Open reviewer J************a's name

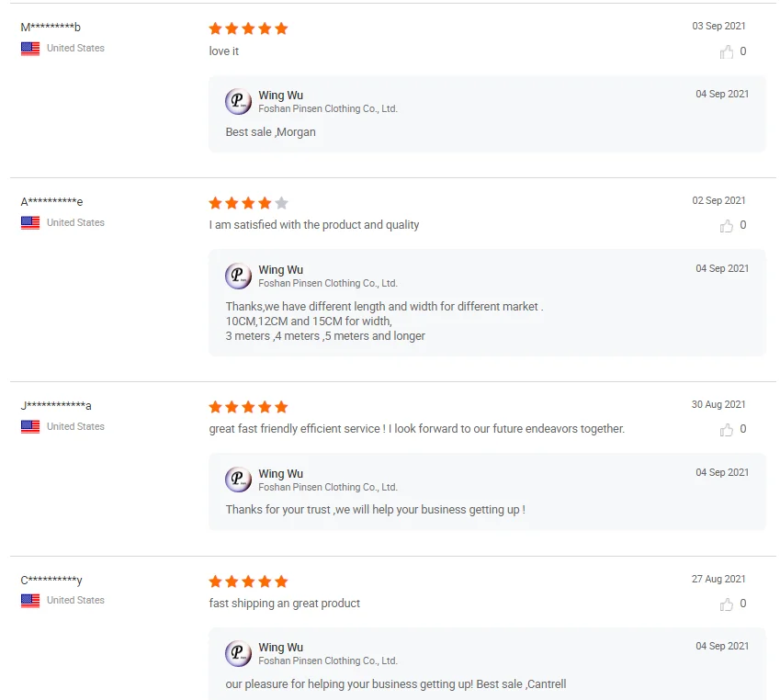pyautogui.click(x=56, y=406)
